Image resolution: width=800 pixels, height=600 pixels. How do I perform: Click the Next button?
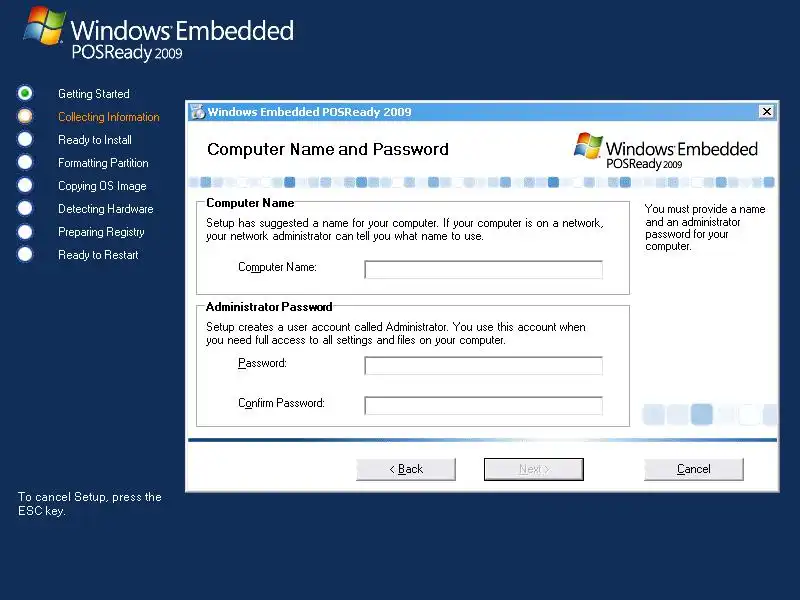(x=534, y=469)
